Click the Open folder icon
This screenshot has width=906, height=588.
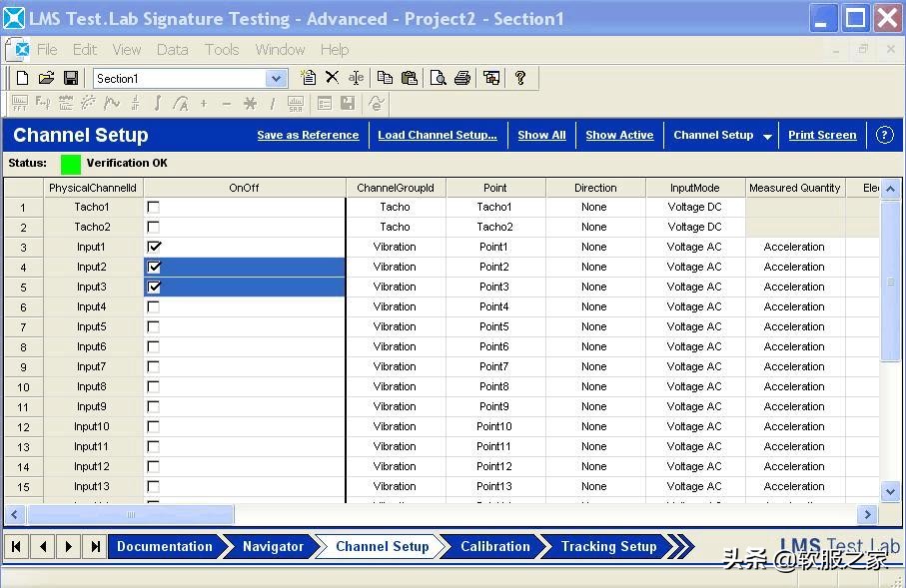click(46, 78)
